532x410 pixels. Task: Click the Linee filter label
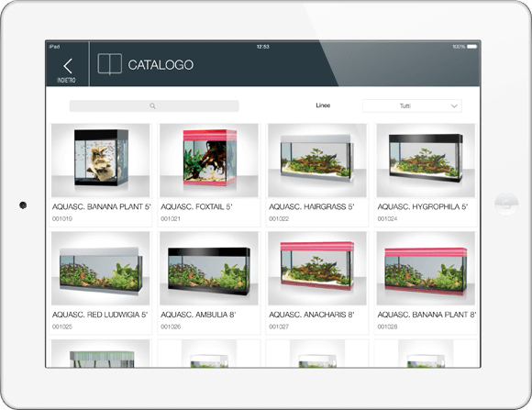(323, 105)
